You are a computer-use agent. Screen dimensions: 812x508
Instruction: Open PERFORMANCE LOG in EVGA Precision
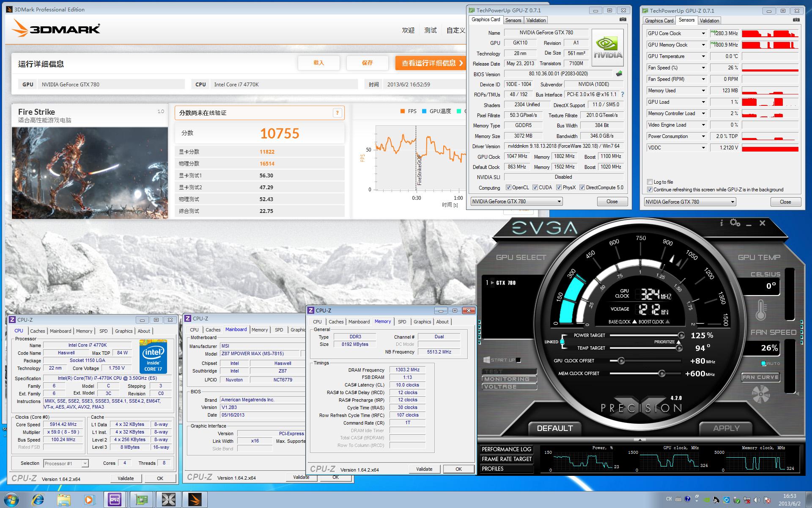coord(506,449)
